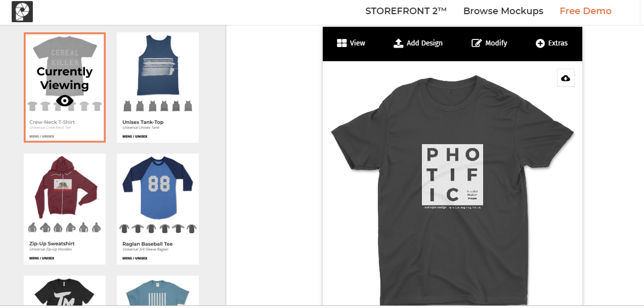Open the Zip-Up Sweatshirt mockup thumbnail

coord(64,187)
